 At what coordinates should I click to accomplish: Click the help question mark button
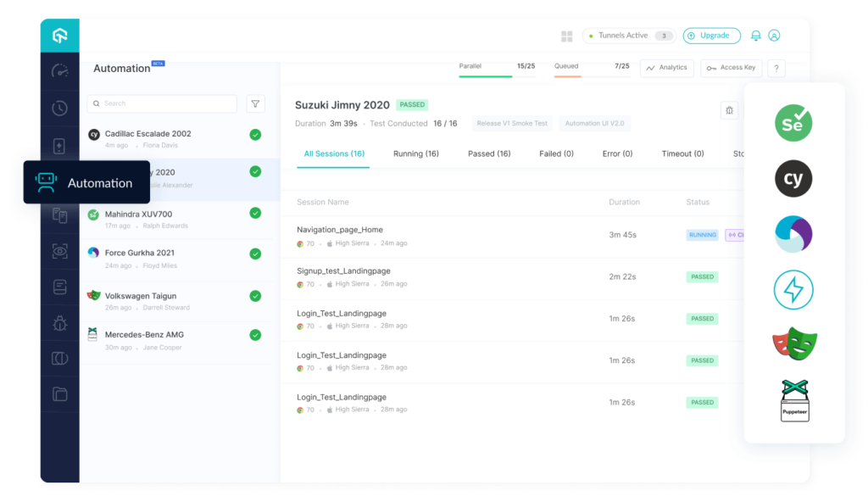point(776,68)
